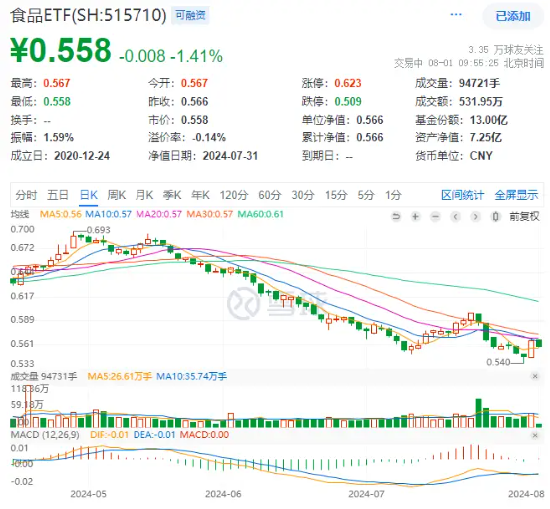Close the volume indicator panel
This screenshot has width=550, height=509.
(535, 376)
